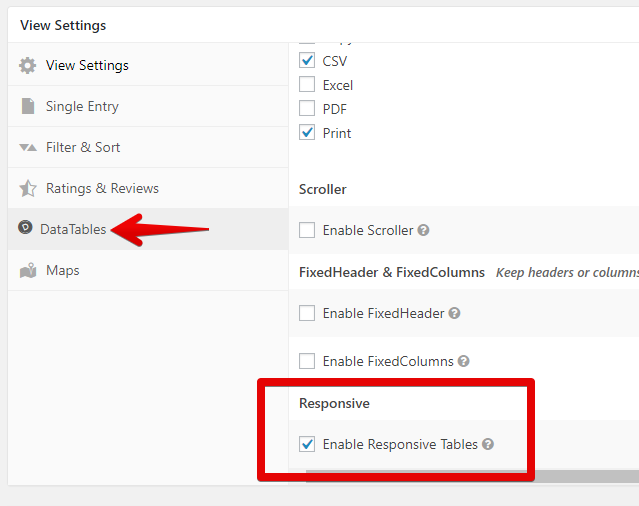Click help icon beside Enable Scroller
Screen dimensions: 639x506
point(423,230)
